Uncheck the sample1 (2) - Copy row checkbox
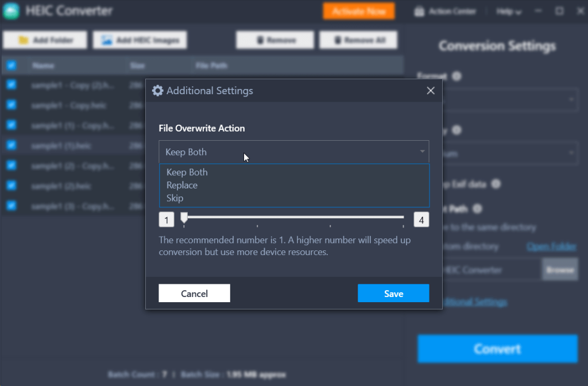This screenshot has height=386, width=588. [11, 165]
